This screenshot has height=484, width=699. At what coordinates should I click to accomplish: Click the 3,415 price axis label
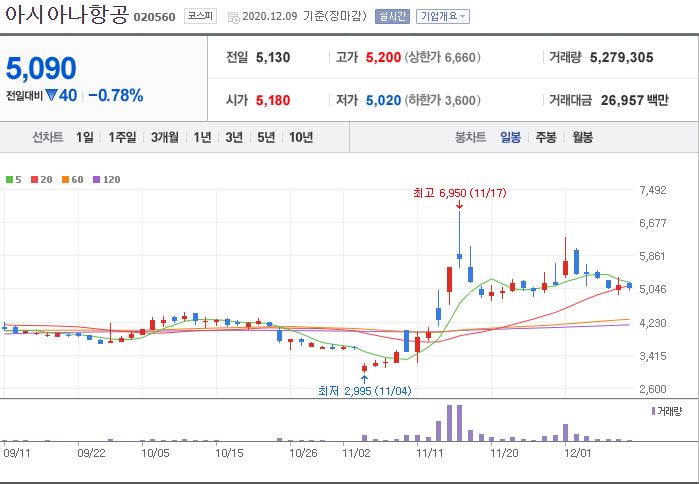pos(653,356)
